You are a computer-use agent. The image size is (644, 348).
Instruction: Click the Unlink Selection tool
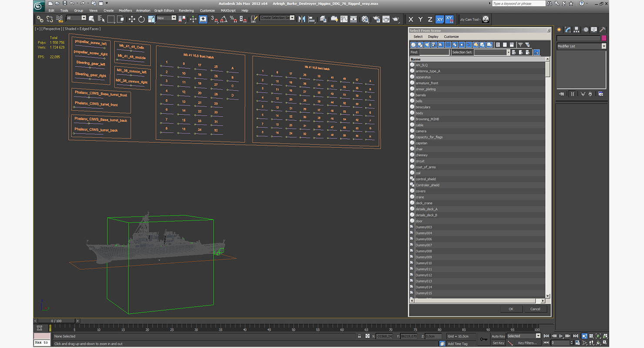click(50, 19)
